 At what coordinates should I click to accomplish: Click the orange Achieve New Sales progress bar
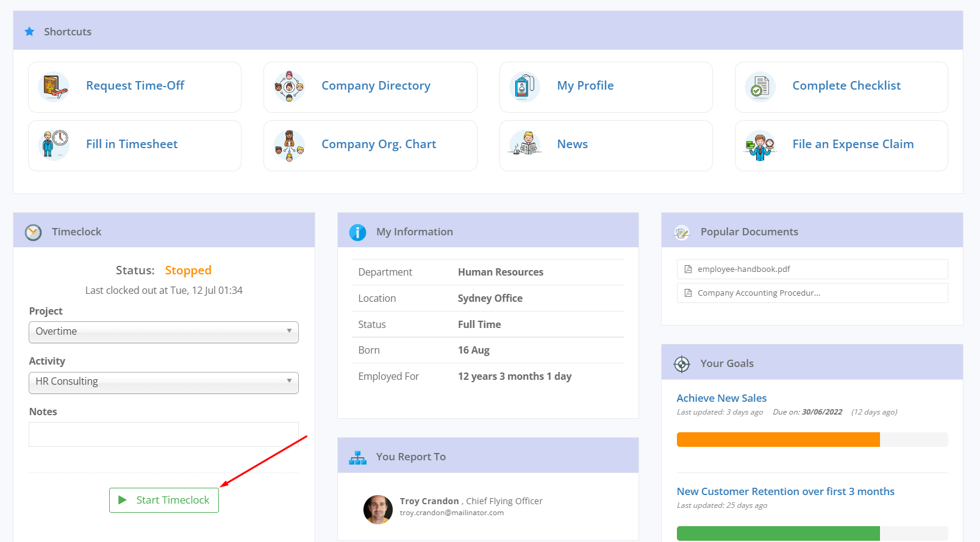[778, 440]
